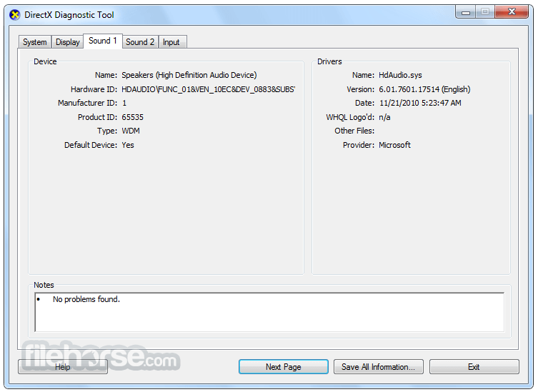Go to the Sound 2 tab
The image size is (538, 392).
[140, 42]
